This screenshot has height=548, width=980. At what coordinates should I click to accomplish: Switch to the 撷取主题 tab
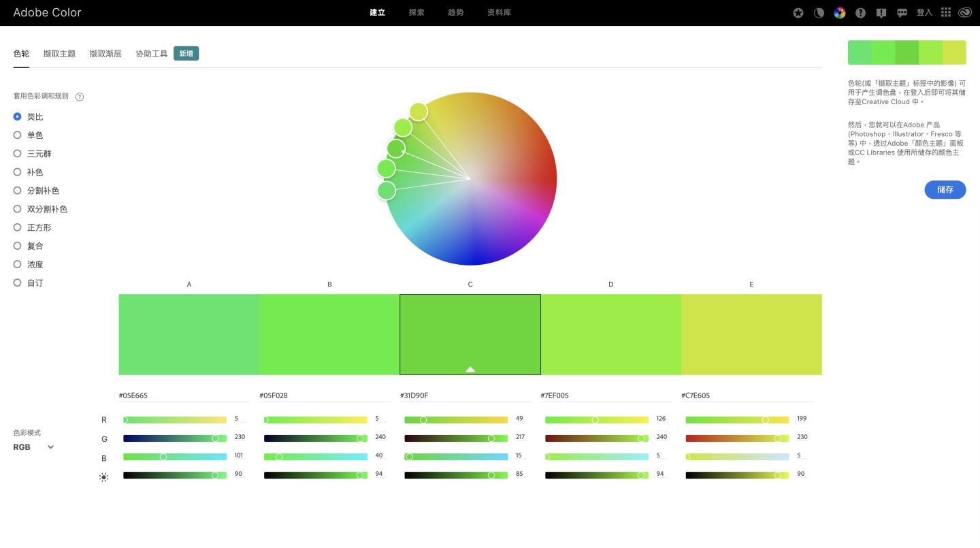(x=59, y=53)
